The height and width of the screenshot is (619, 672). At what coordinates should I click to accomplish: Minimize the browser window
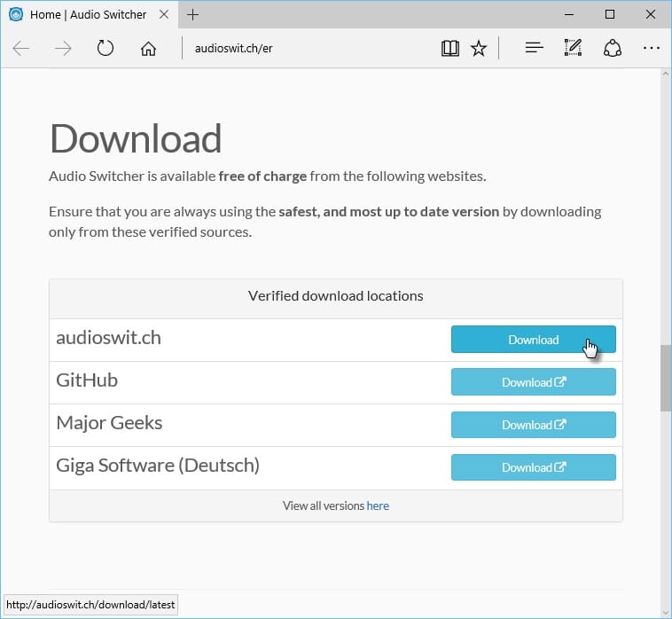tap(568, 14)
